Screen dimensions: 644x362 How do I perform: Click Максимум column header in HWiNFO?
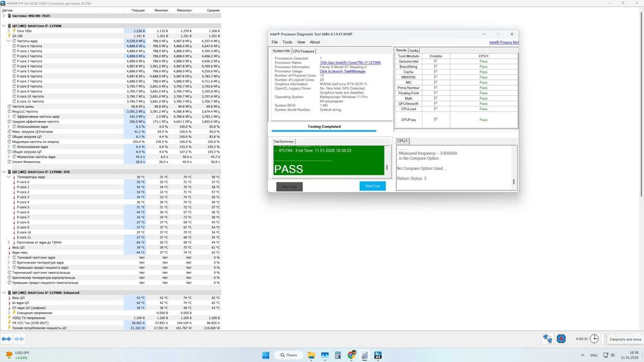[x=184, y=10]
